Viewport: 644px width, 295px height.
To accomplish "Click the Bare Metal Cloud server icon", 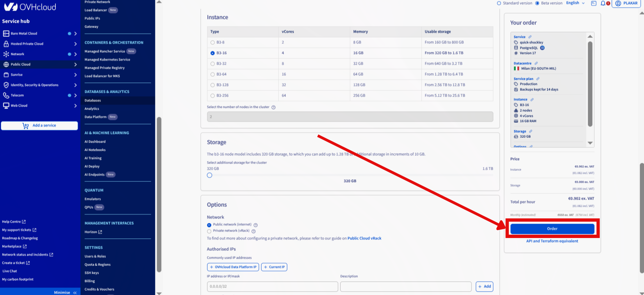I will pos(6,34).
